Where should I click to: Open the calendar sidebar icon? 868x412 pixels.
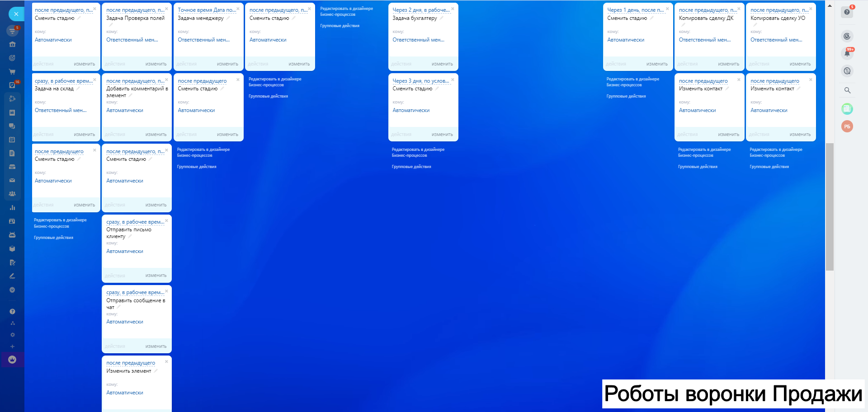[12, 140]
